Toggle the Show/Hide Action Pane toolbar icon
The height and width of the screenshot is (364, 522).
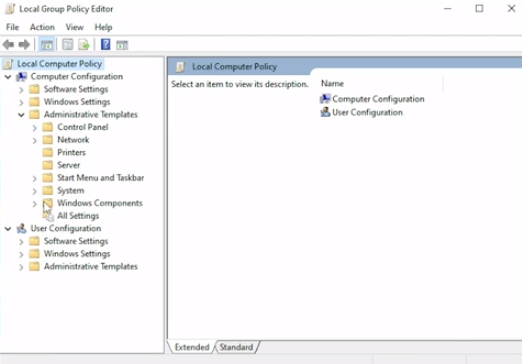122,45
